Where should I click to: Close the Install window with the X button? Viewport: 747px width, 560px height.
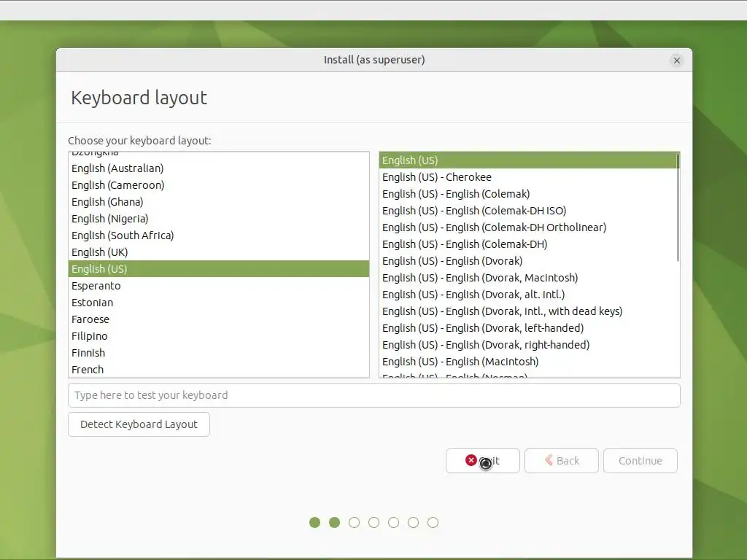[676, 61]
